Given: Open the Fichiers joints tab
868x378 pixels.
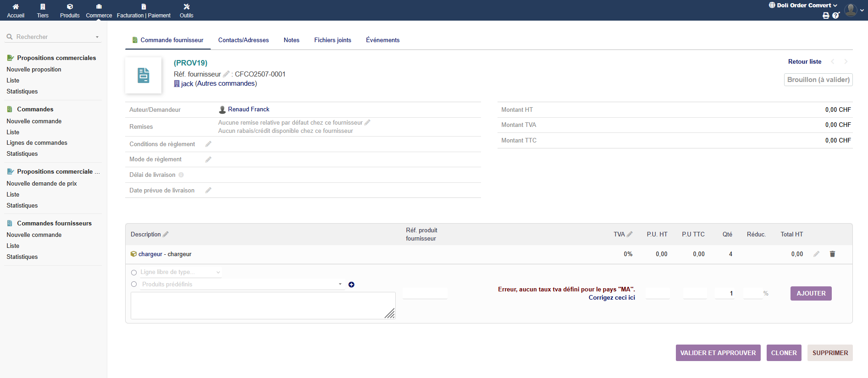Looking at the screenshot, I should [332, 40].
